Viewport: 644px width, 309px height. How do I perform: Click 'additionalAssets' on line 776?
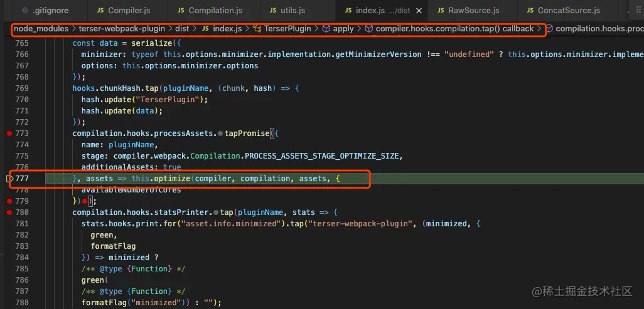[x=118, y=167]
